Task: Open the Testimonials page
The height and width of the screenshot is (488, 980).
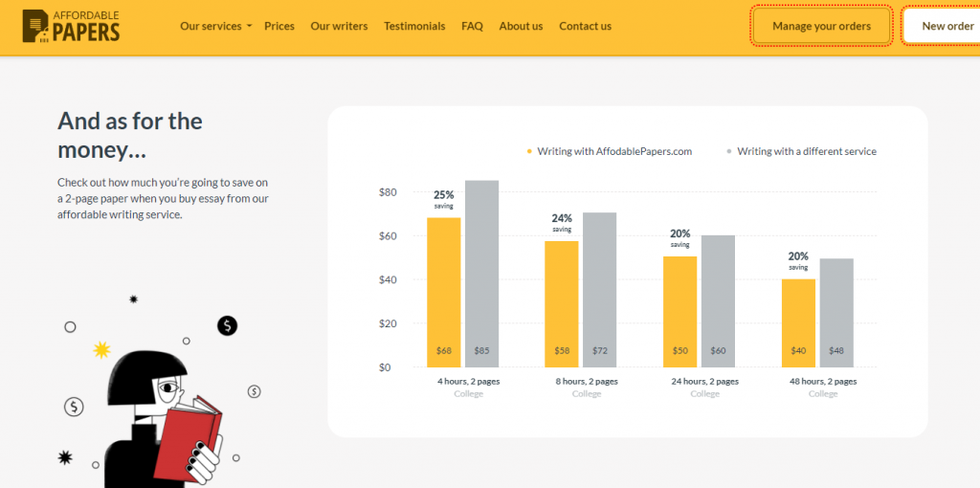Action: click(414, 26)
